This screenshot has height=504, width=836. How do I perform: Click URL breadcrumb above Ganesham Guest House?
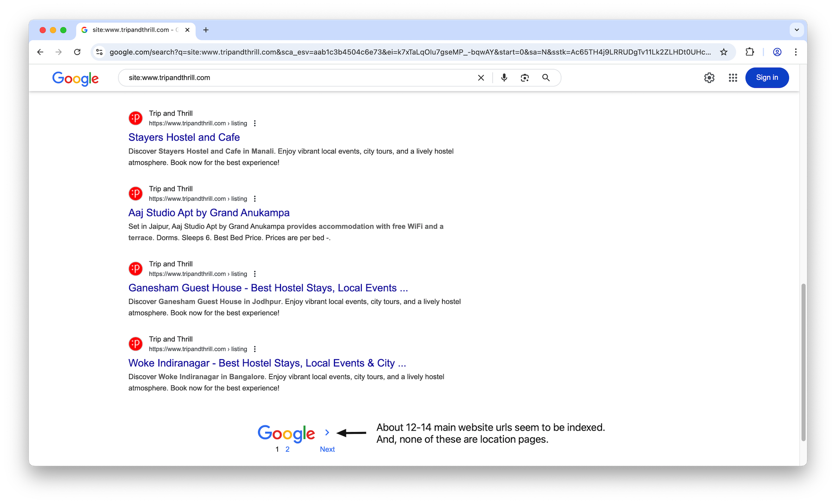tap(198, 274)
